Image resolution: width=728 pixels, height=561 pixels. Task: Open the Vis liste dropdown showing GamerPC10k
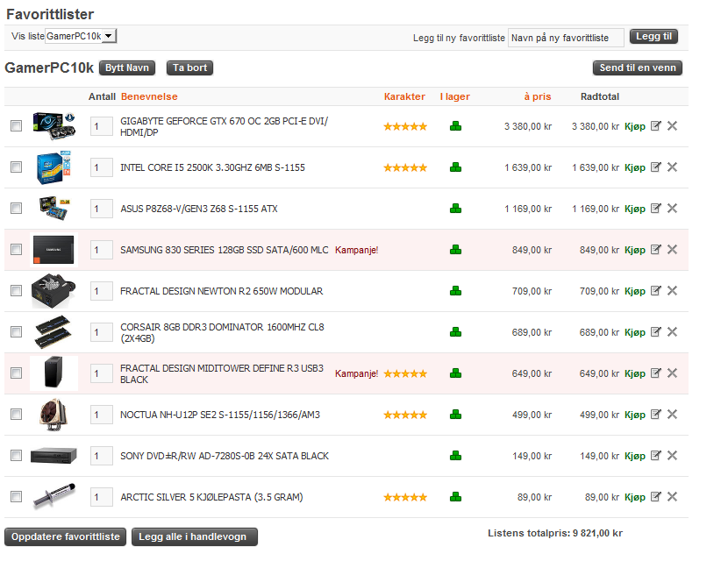click(x=81, y=36)
